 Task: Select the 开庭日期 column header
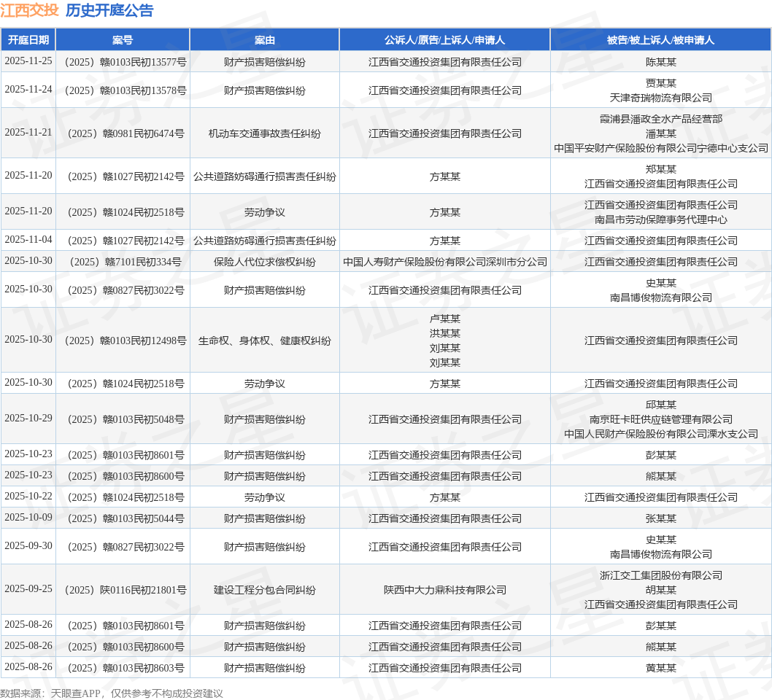click(x=28, y=40)
